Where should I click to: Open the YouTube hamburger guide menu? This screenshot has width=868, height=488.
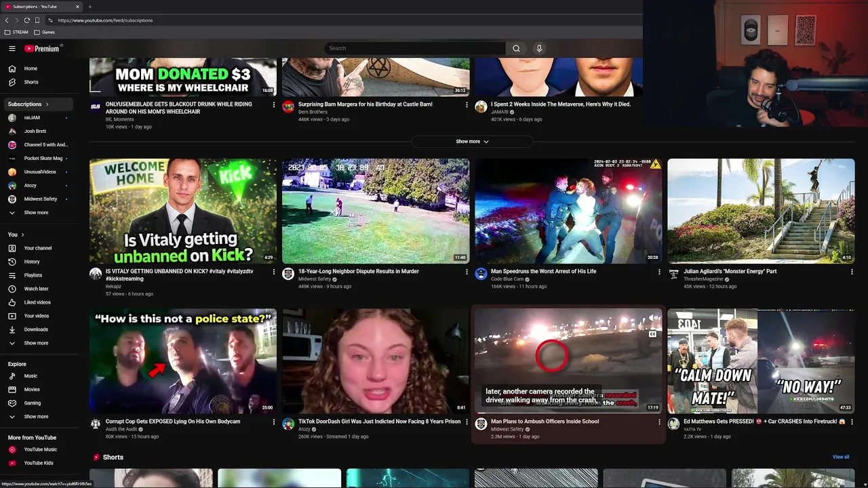pos(12,48)
